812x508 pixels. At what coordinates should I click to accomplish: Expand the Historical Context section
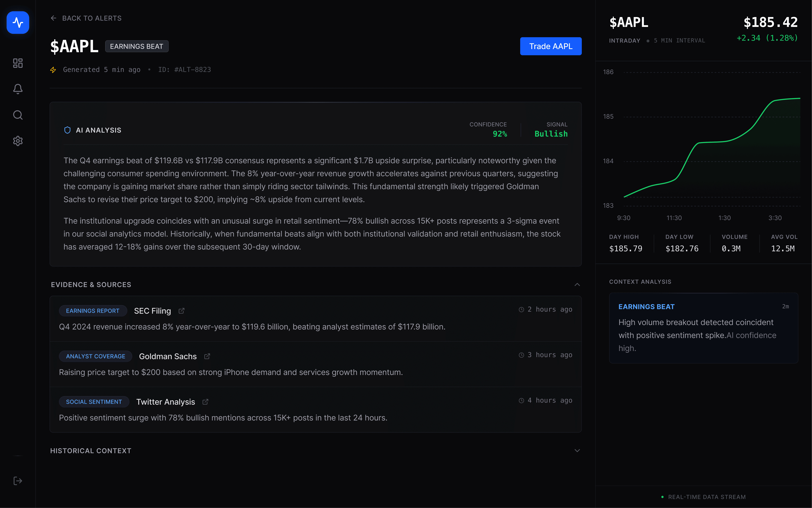[577, 450]
